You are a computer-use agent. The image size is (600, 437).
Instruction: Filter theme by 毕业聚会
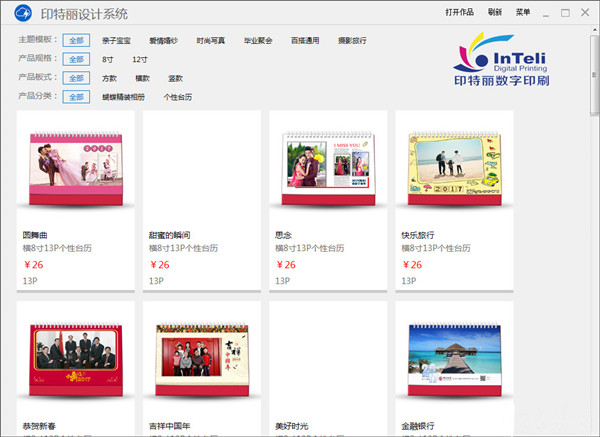coord(258,41)
